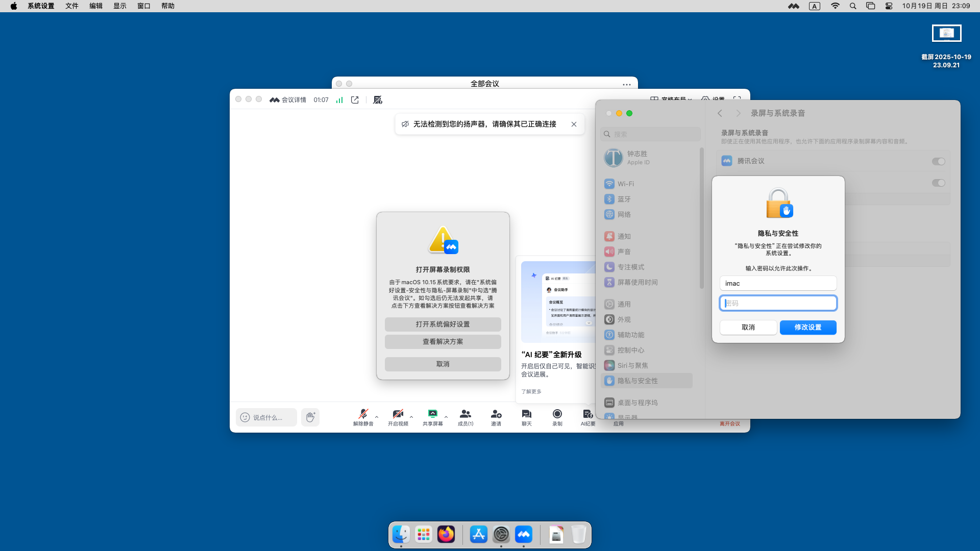Click the start video camera icon
Screen dimensions: 980x551
click(398, 414)
